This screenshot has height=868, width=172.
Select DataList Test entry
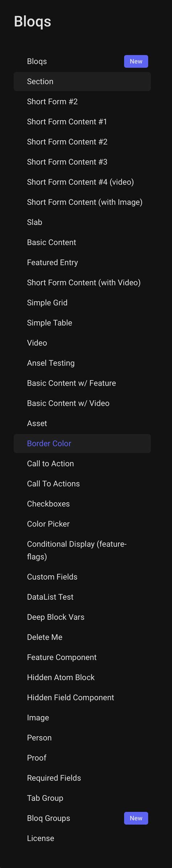tap(82, 597)
